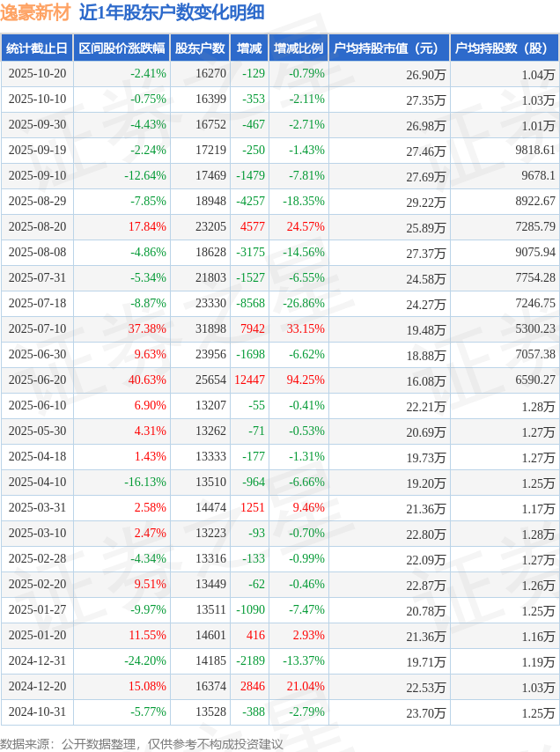
Task: Click the 统计截止日 column header
Action: [x=37, y=48]
